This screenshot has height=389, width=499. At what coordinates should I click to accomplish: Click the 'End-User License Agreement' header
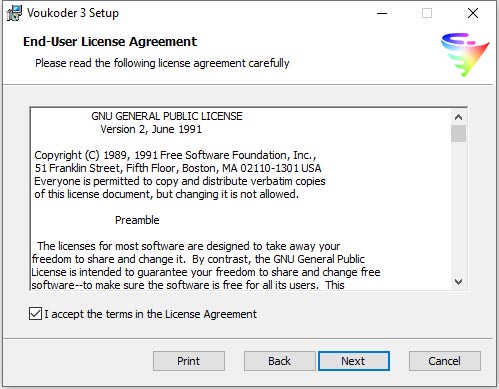coord(110,42)
